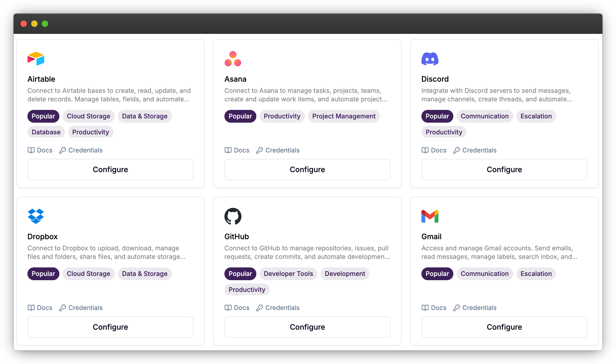Configure the GitHub integration
The height and width of the screenshot is (364, 616).
(x=307, y=327)
